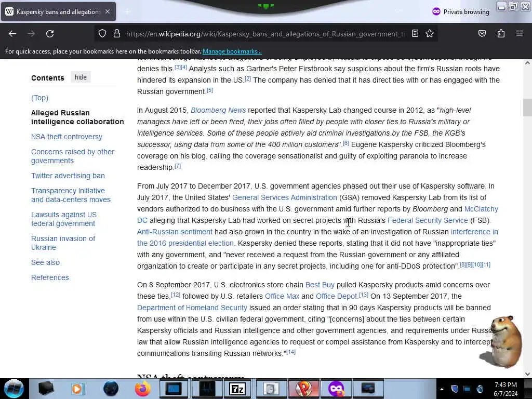
Task: Show hidden system tray icons
Action: 442,389
